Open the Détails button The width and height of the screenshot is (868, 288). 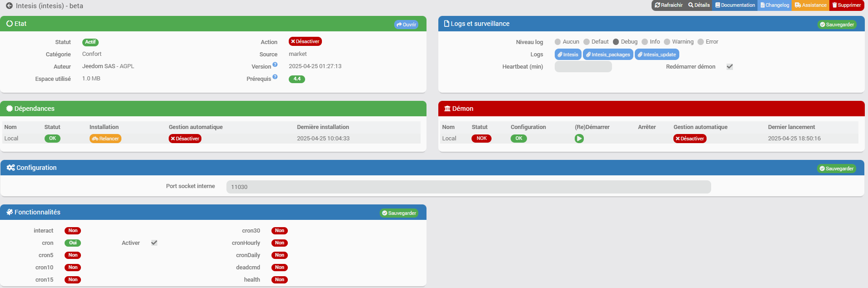click(699, 5)
